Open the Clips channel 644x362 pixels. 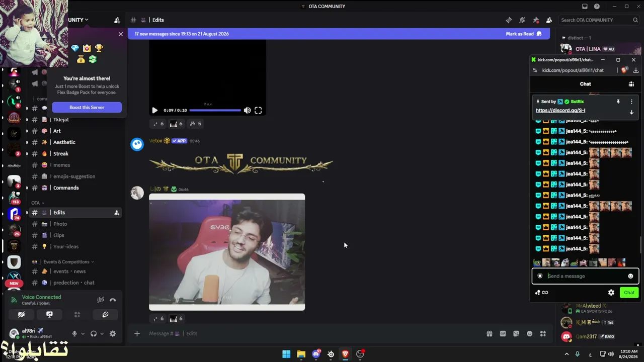click(59, 235)
